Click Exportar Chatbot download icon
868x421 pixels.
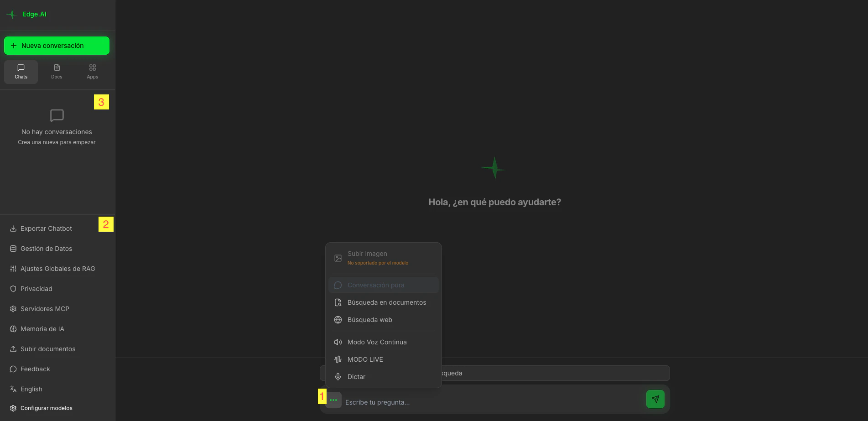13,229
